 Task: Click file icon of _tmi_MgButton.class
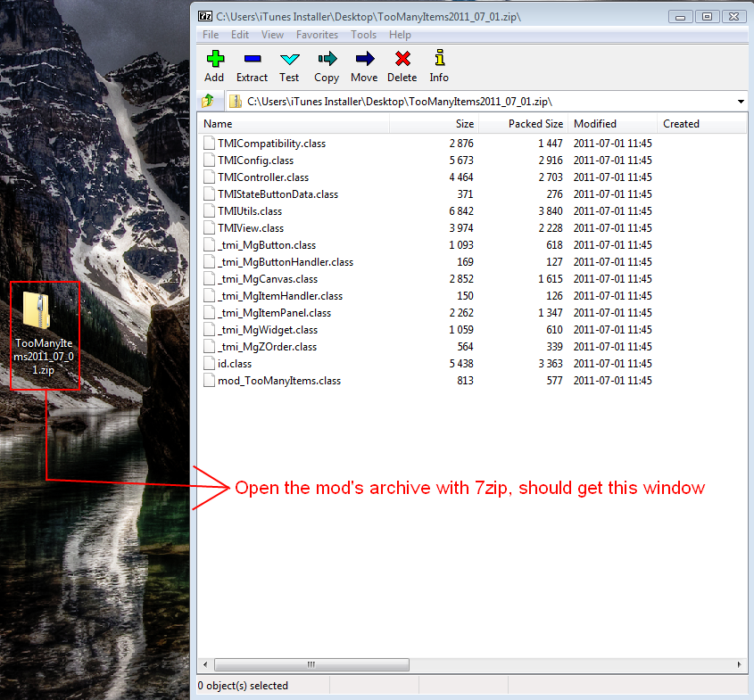209,245
